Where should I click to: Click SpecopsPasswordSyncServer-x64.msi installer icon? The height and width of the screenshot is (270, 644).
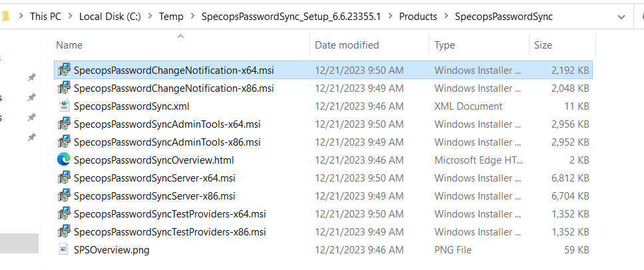coord(64,178)
